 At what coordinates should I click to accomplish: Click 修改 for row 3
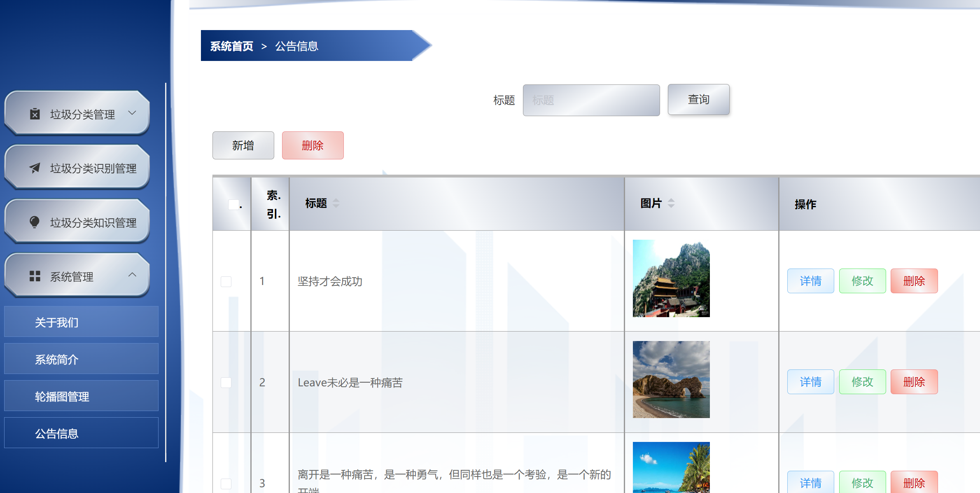(863, 482)
